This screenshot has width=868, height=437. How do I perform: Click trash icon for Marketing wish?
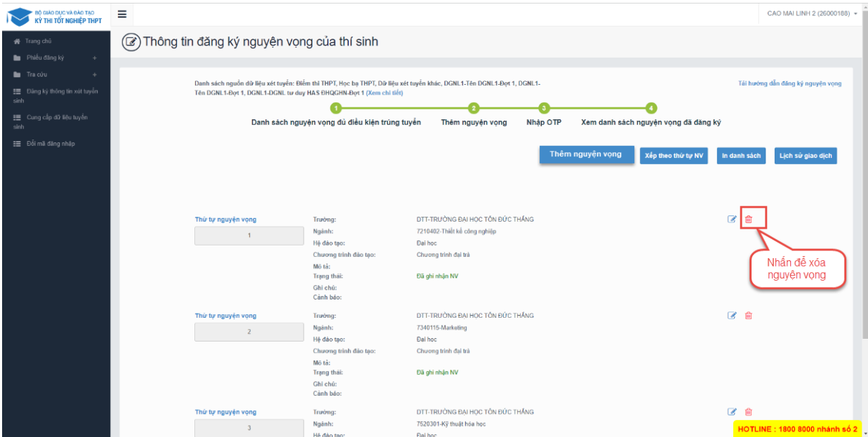748,316
